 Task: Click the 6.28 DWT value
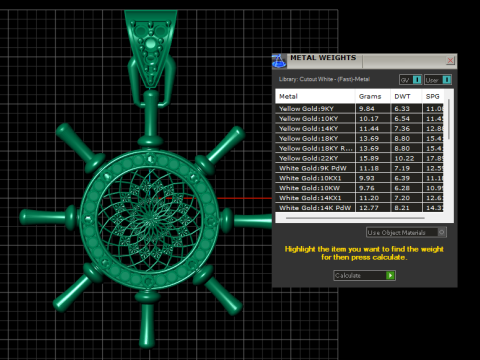point(402,188)
